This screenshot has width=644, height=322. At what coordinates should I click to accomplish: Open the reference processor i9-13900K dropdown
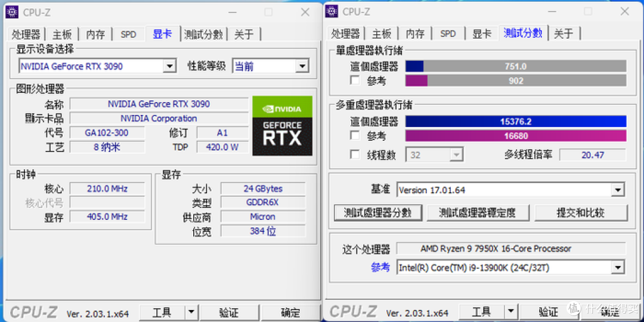617,268
